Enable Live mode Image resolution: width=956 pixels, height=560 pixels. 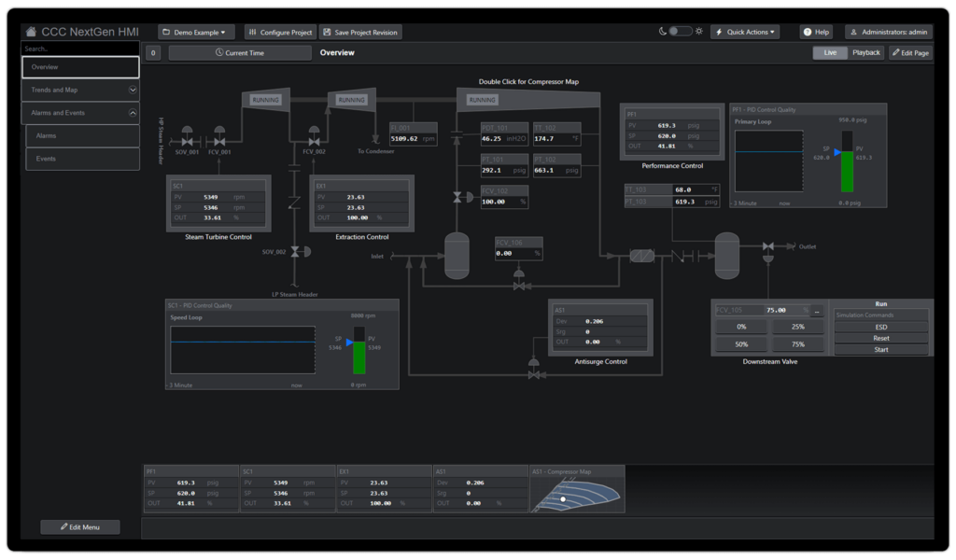click(829, 52)
